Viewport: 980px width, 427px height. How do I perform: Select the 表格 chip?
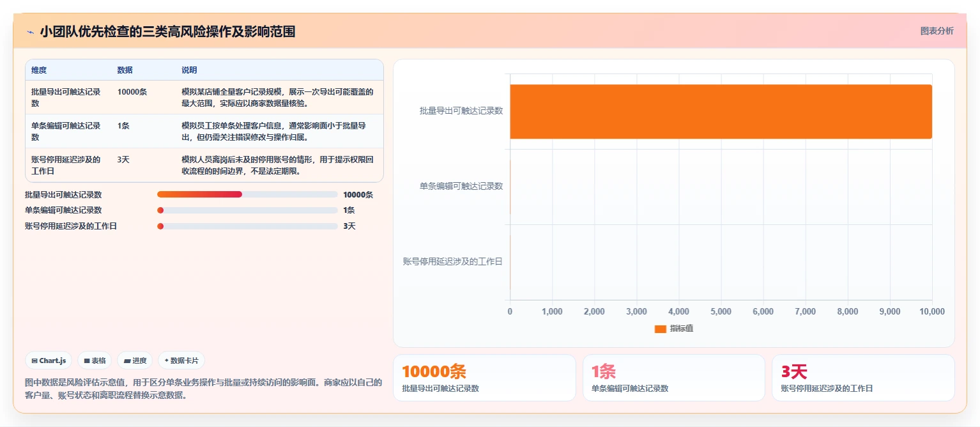click(x=95, y=361)
